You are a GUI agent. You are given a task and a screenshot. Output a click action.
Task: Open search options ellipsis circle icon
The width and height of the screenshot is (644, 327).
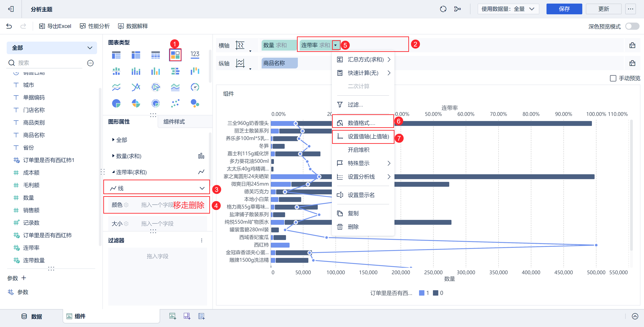(90, 63)
